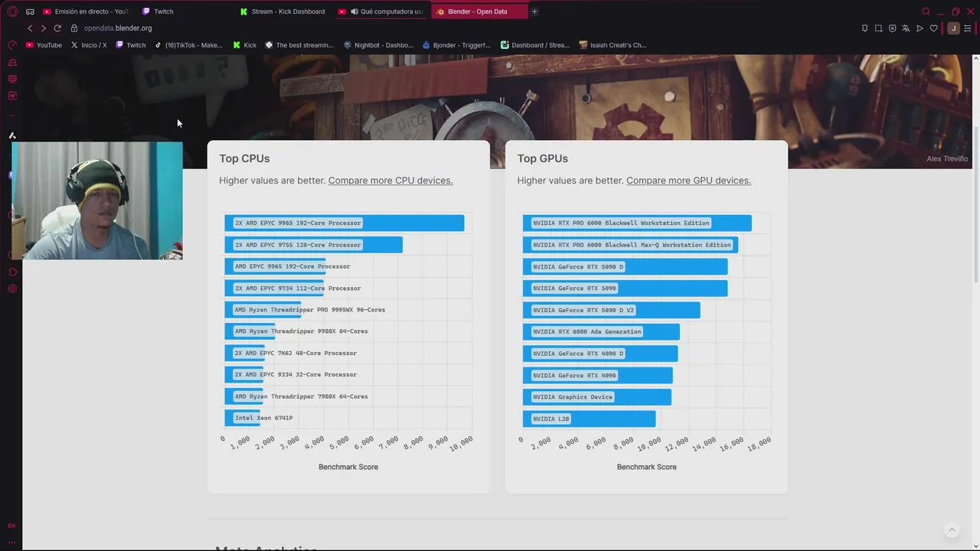Open Isaiah Creati's Channel bookmark
Viewport: 980px width, 551px height.
pyautogui.click(x=613, y=45)
